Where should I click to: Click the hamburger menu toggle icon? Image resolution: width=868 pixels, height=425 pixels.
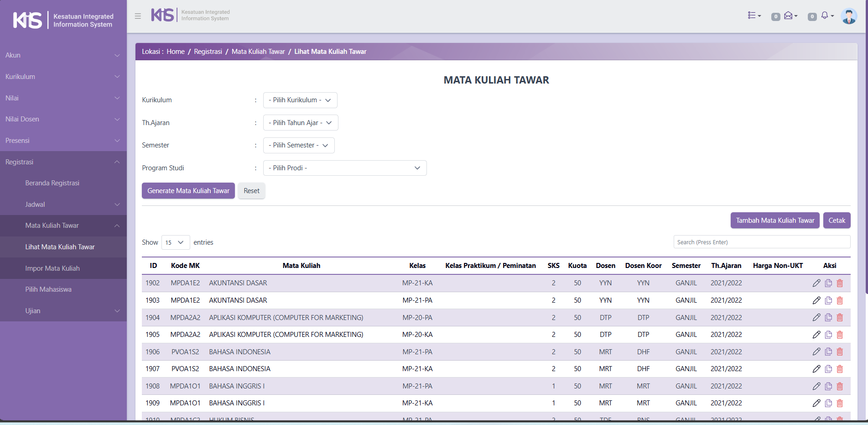click(138, 16)
